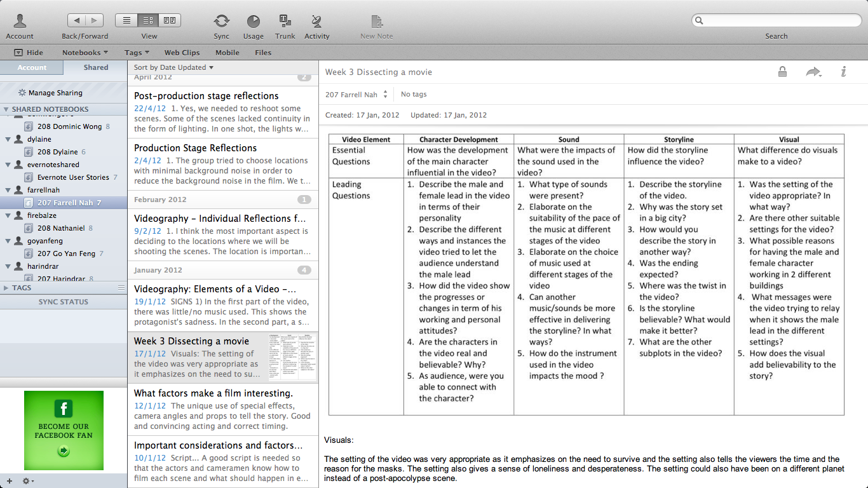Go forward with the right arrow button

point(94,21)
